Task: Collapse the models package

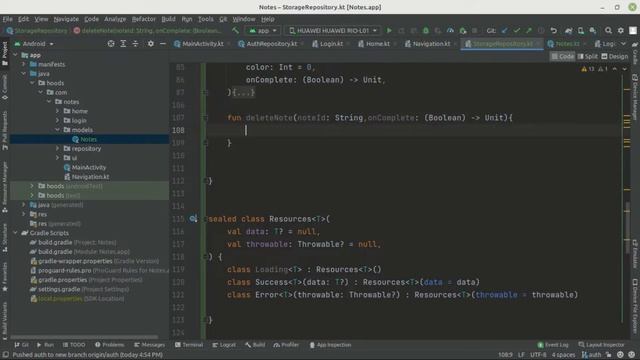Action: tap(58, 130)
